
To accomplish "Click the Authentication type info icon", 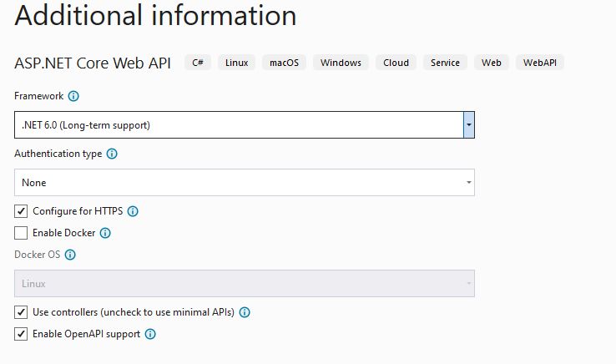I will [x=112, y=154].
